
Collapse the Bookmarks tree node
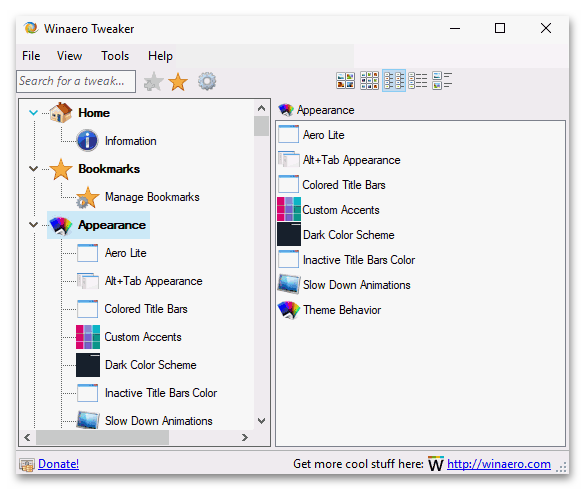click(x=34, y=169)
